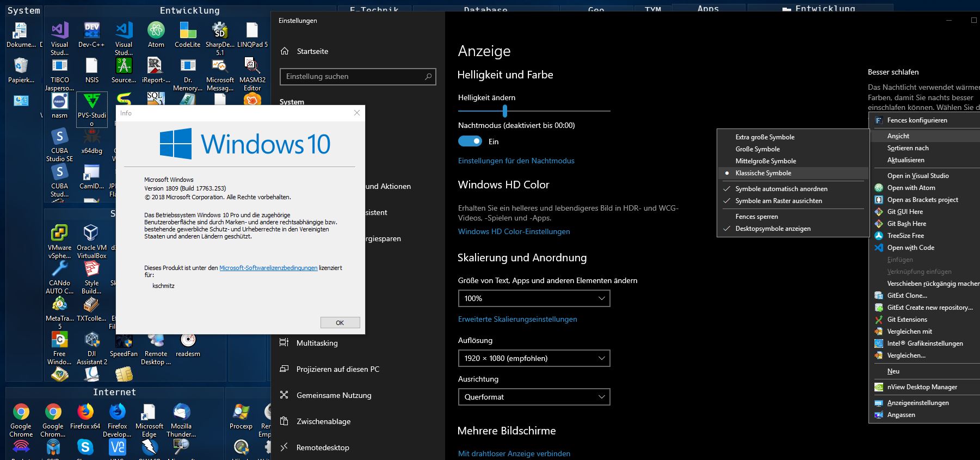
Task: Open Einstellungen für den Nachtmodus link
Action: 516,161
